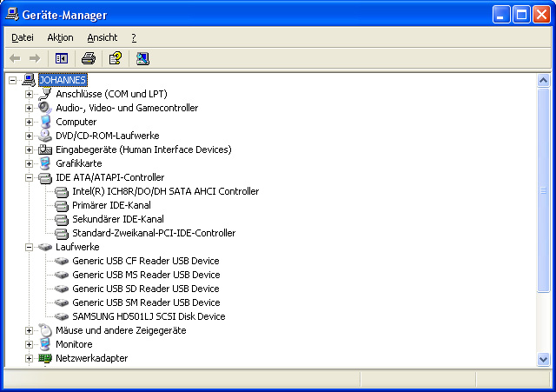
Task: Click the Eingabegeräte HID icon
Action: pos(45,149)
